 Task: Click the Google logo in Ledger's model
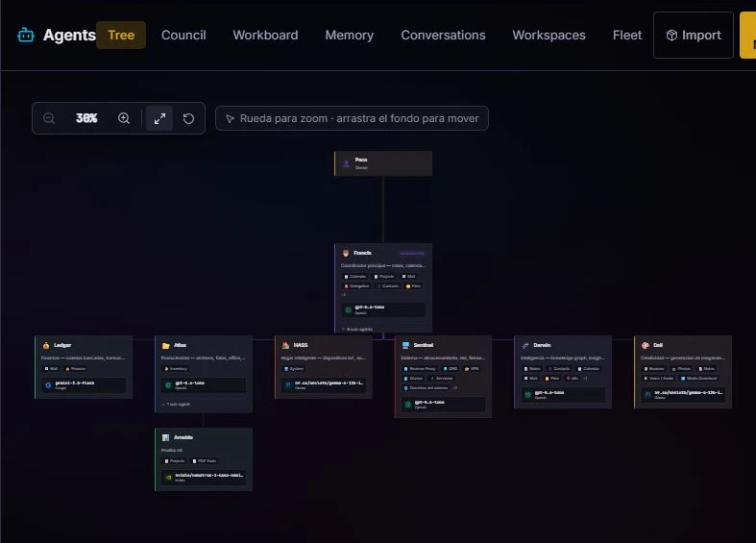click(x=48, y=385)
